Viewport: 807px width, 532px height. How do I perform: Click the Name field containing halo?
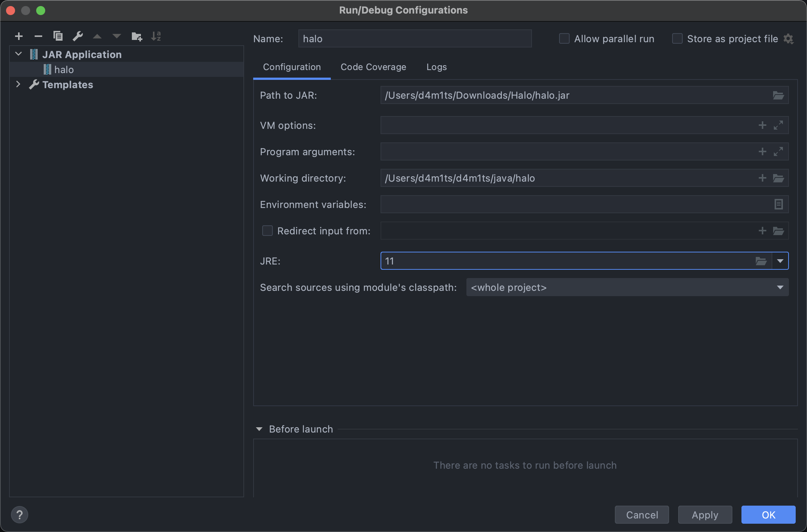click(414, 38)
